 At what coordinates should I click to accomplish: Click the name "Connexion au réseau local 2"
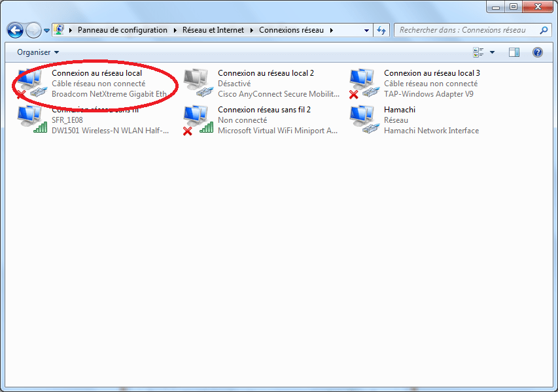pyautogui.click(x=266, y=73)
